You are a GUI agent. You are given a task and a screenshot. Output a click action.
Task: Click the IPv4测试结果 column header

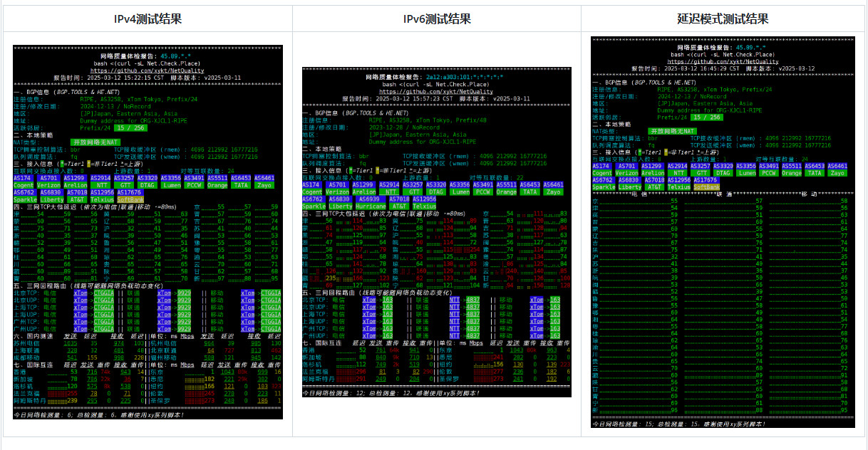pos(148,19)
